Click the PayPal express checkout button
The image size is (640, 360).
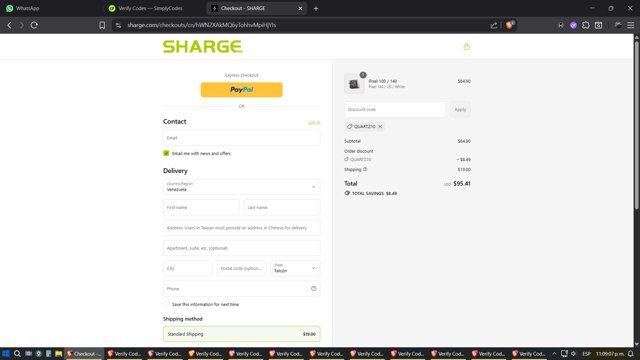click(x=241, y=90)
